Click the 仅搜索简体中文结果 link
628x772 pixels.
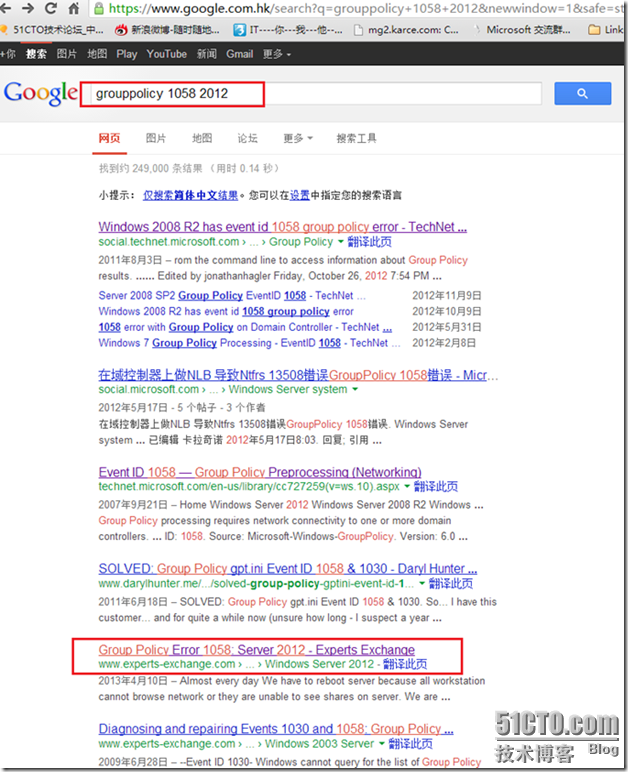190,195
